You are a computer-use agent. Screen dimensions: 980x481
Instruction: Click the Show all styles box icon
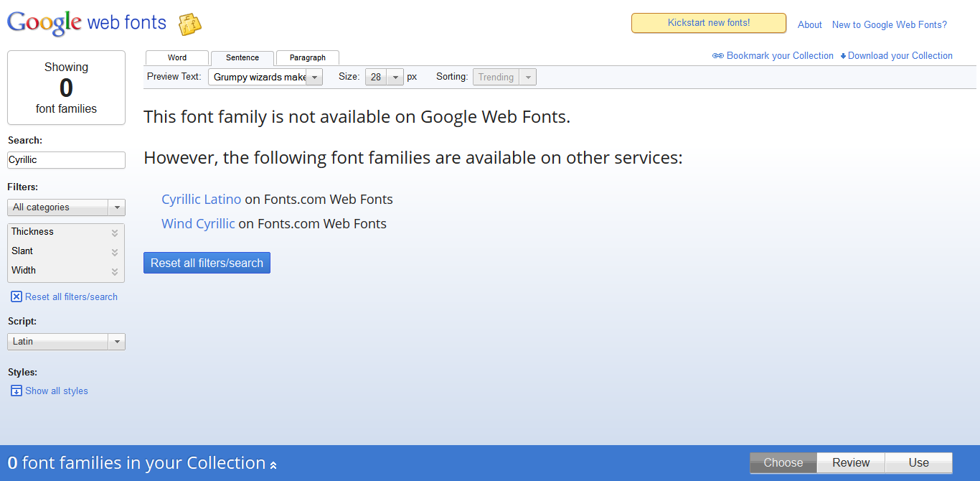point(17,391)
